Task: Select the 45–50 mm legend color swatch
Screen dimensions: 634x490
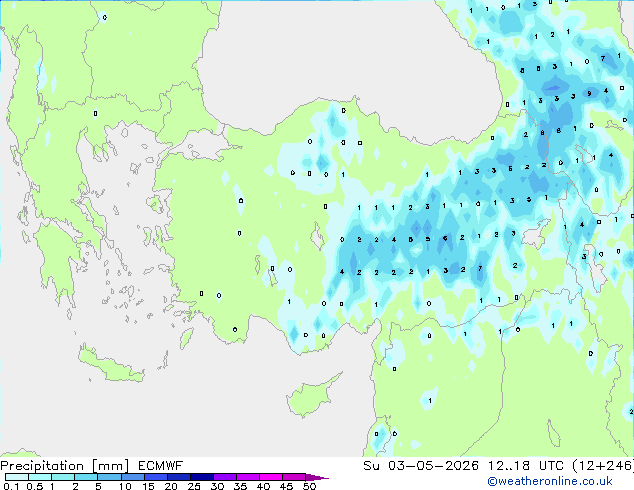Action: coord(294,477)
